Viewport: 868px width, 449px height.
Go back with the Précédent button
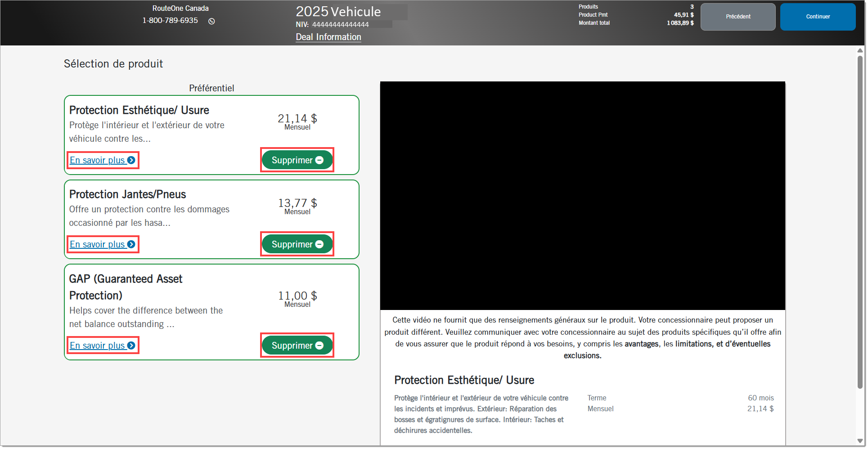pos(738,17)
